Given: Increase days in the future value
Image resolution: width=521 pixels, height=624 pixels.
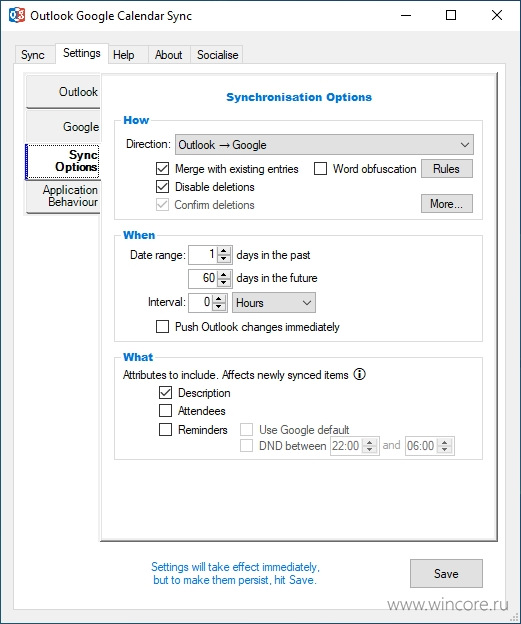Looking at the screenshot, I should tap(224, 274).
